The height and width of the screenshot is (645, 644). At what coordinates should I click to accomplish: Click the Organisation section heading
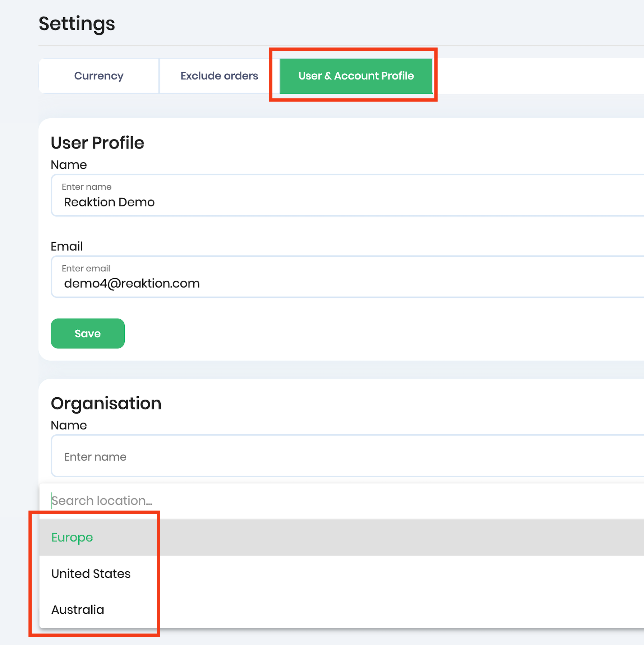pos(106,403)
